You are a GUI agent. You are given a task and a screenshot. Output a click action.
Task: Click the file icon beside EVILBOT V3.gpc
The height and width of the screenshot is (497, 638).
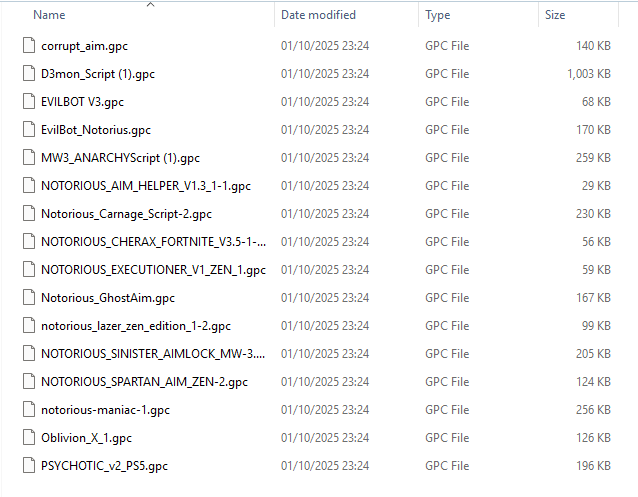point(29,101)
